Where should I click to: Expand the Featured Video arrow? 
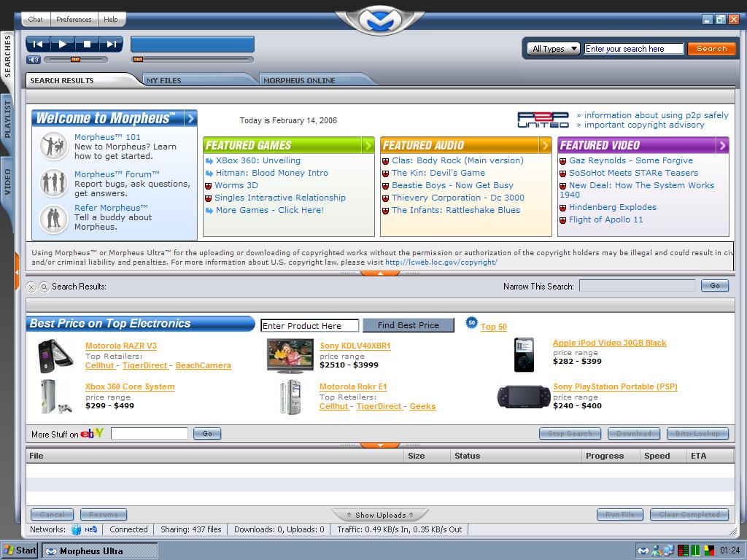coord(722,145)
